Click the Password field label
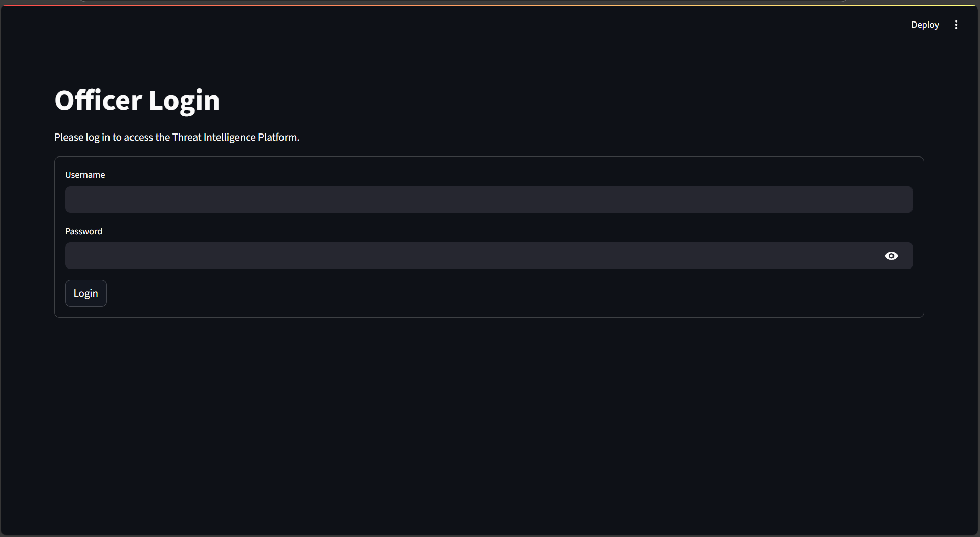 click(x=83, y=231)
